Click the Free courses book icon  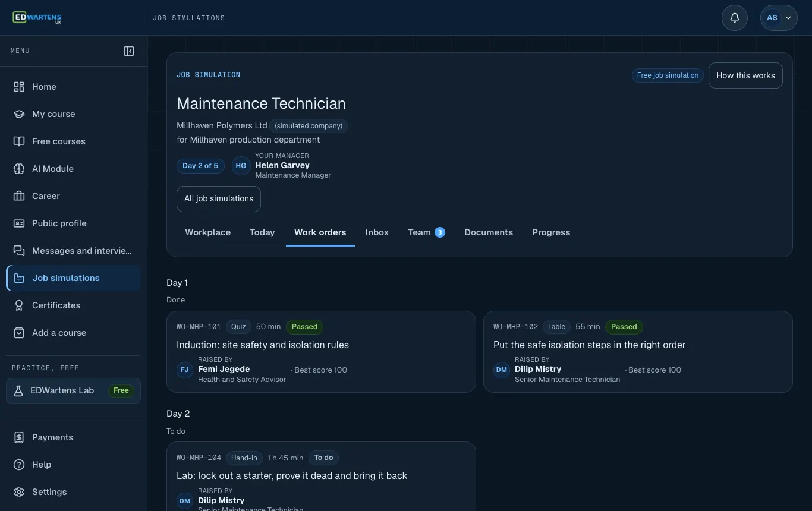[19, 141]
